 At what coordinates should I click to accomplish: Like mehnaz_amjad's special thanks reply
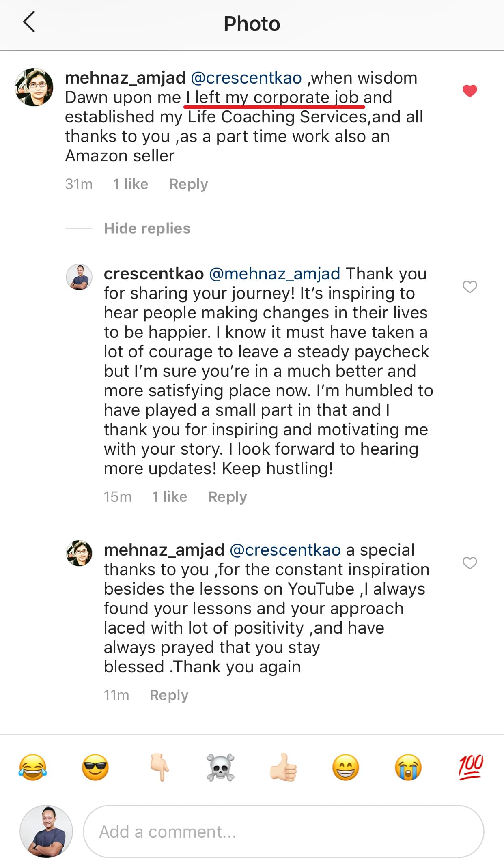[x=470, y=563]
